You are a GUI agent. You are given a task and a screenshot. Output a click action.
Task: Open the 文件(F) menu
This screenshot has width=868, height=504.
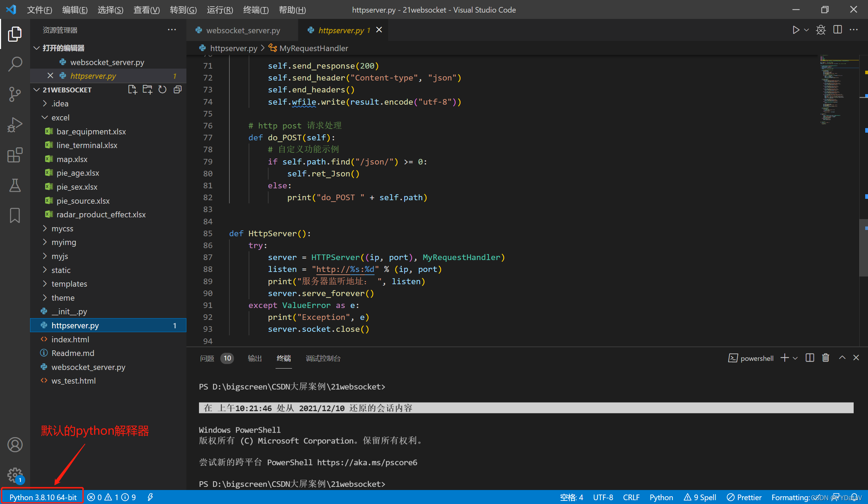click(x=40, y=10)
